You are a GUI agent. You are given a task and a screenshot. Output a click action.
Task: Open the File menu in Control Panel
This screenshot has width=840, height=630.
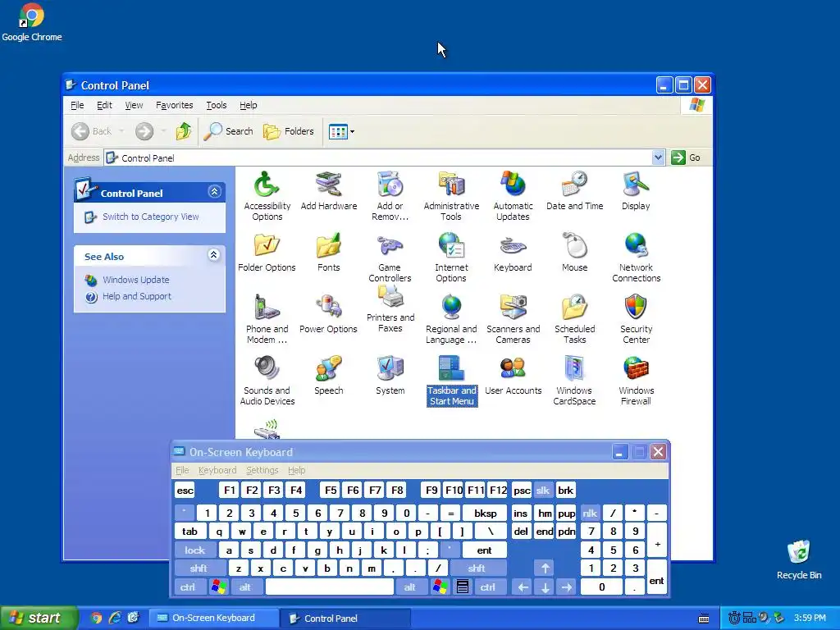tap(77, 105)
